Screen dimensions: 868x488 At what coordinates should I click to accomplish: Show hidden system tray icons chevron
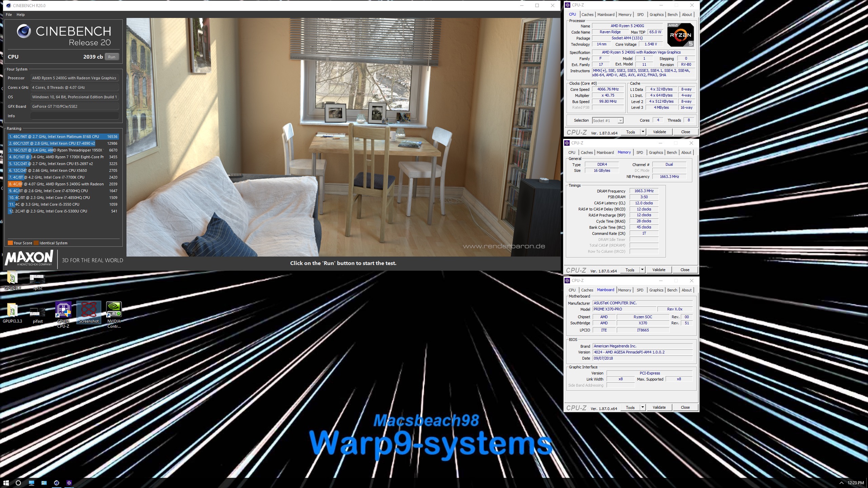pyautogui.click(x=841, y=483)
